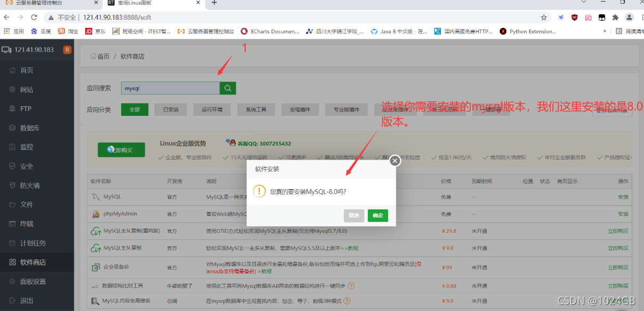Click the browser back arrow
Viewport: 644px width, 311px height.
(x=7, y=17)
